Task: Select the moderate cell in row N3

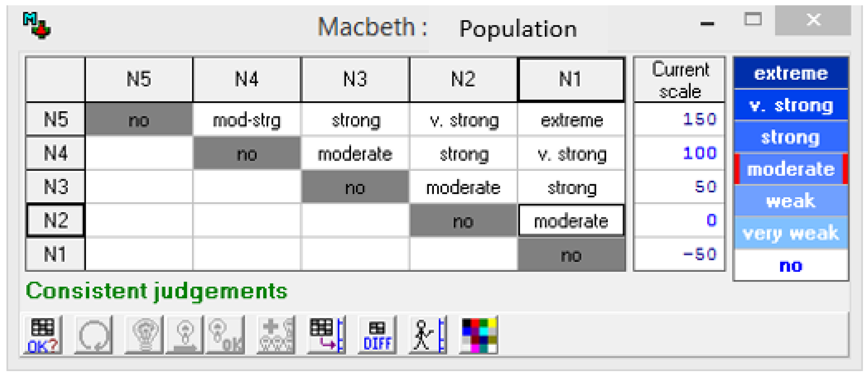Action: click(463, 187)
